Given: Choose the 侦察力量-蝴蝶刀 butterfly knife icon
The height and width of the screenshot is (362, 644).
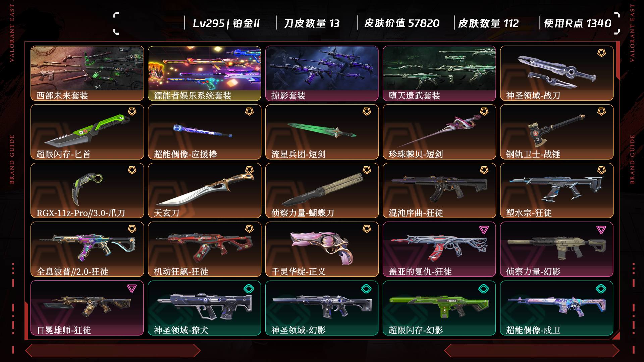Looking at the screenshot, I should click(x=322, y=189).
